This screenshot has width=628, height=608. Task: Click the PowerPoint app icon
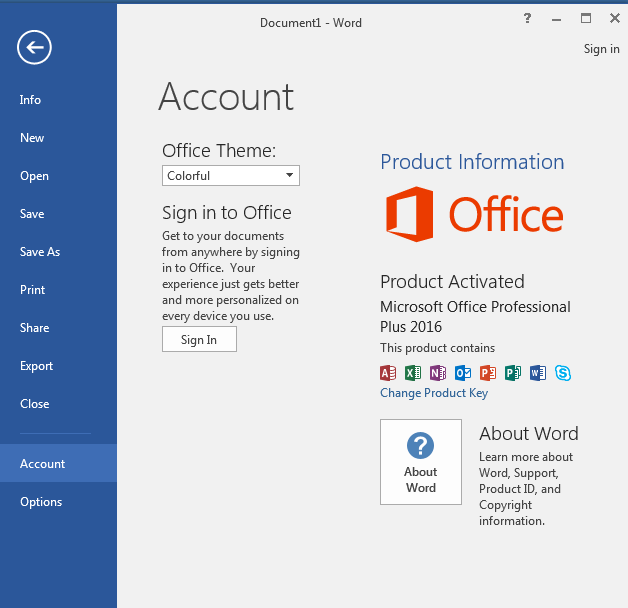coord(488,373)
